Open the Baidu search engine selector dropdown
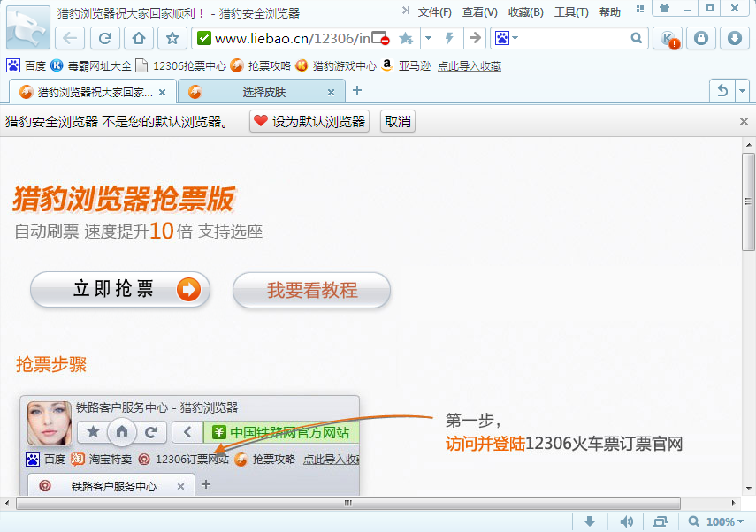Screen dimensions: 756x532 [506, 38]
